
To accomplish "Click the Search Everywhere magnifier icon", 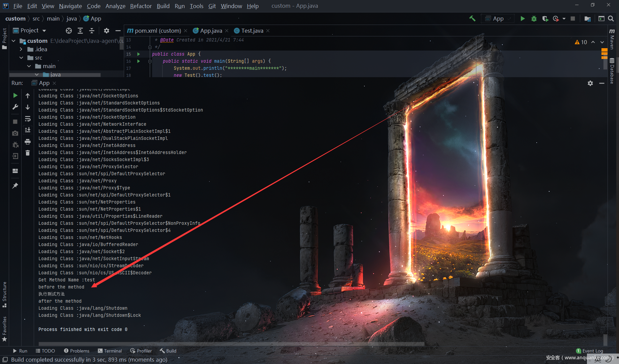I will (611, 19).
